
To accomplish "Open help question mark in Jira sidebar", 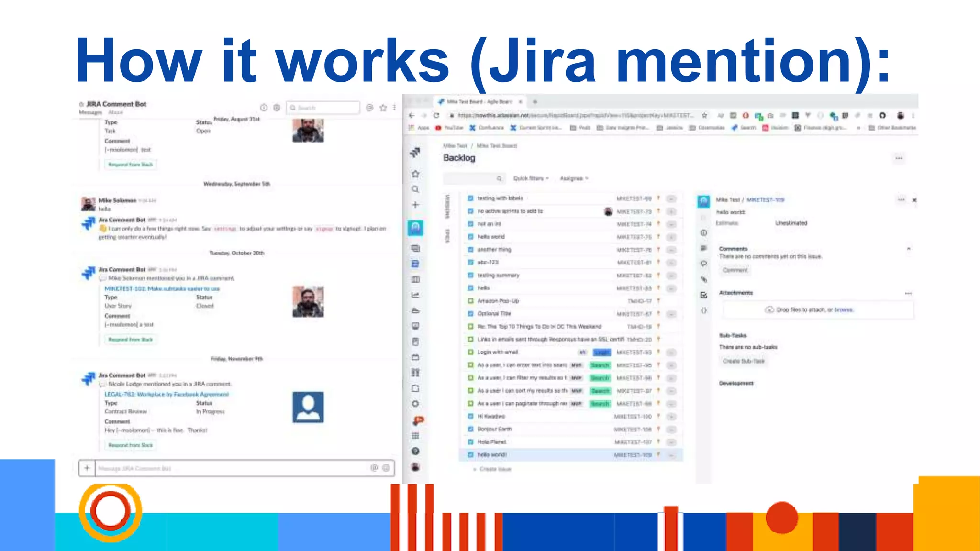I will 415,451.
